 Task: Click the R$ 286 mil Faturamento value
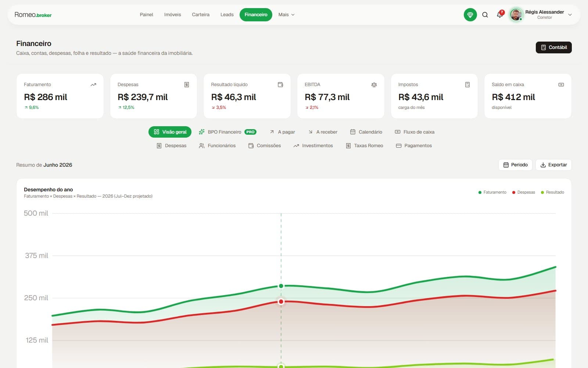(46, 97)
